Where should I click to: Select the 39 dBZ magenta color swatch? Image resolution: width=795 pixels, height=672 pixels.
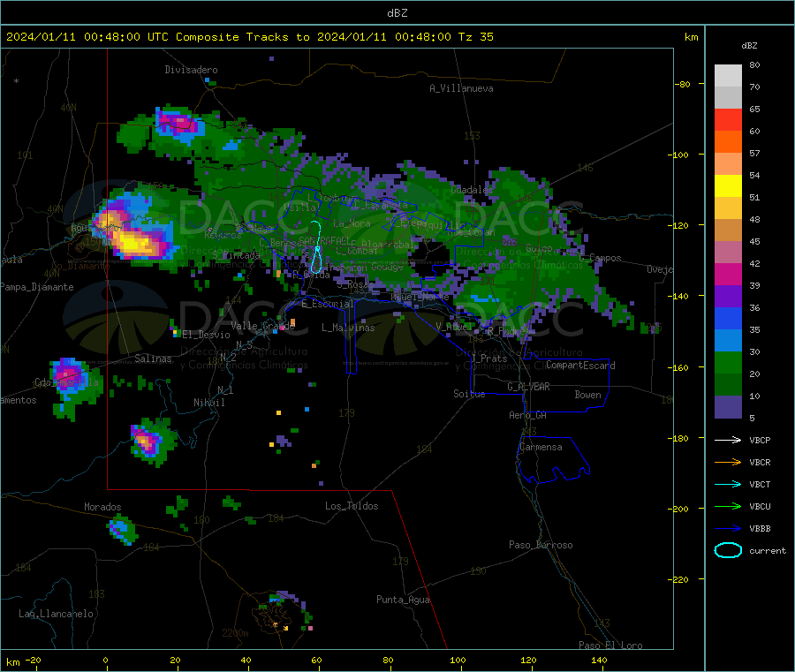point(728,274)
